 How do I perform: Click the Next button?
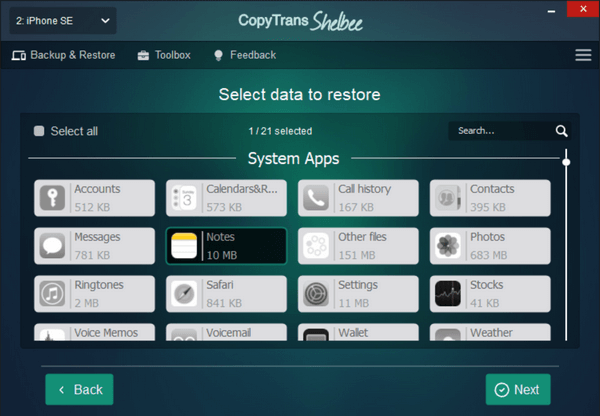point(518,389)
